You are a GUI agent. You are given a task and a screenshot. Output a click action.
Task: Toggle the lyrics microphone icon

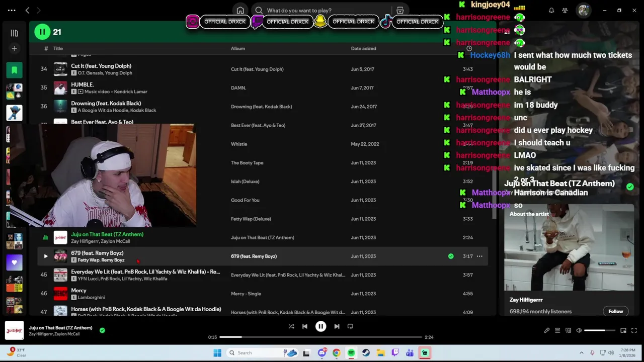pyautogui.click(x=547, y=330)
